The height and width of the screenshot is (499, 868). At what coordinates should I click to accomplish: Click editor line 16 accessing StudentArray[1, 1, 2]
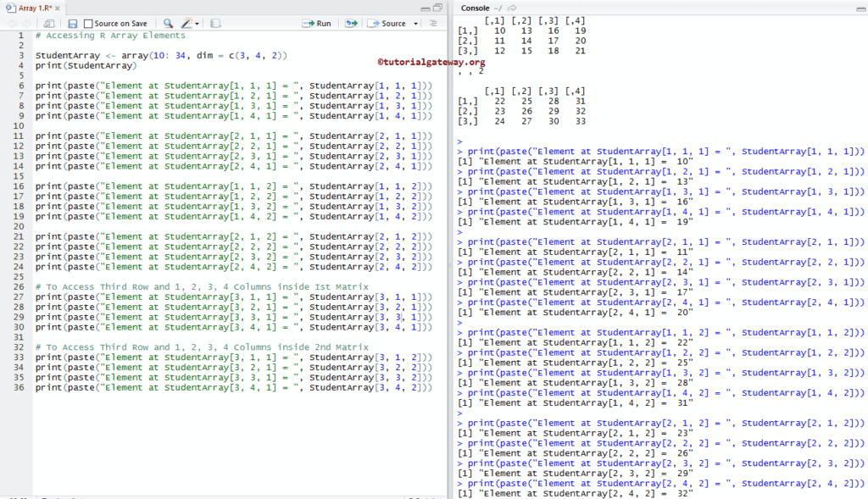pyautogui.click(x=234, y=186)
